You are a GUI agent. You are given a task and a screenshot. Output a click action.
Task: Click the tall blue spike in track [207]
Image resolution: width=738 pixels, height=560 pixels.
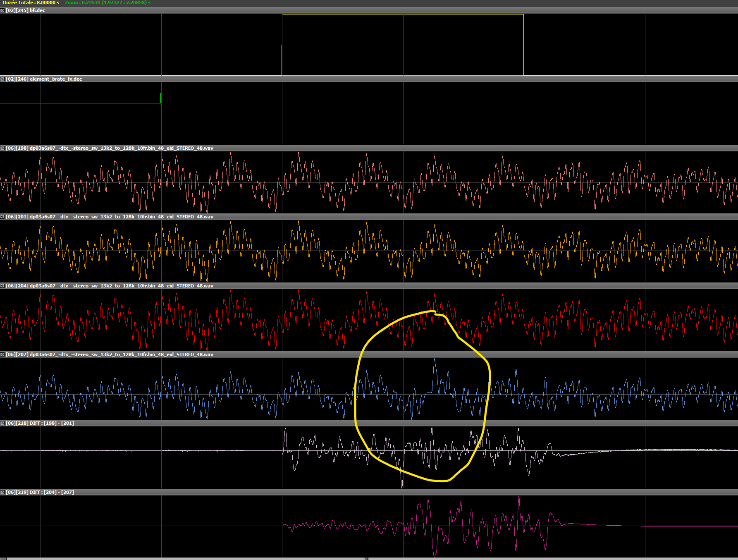click(x=435, y=361)
